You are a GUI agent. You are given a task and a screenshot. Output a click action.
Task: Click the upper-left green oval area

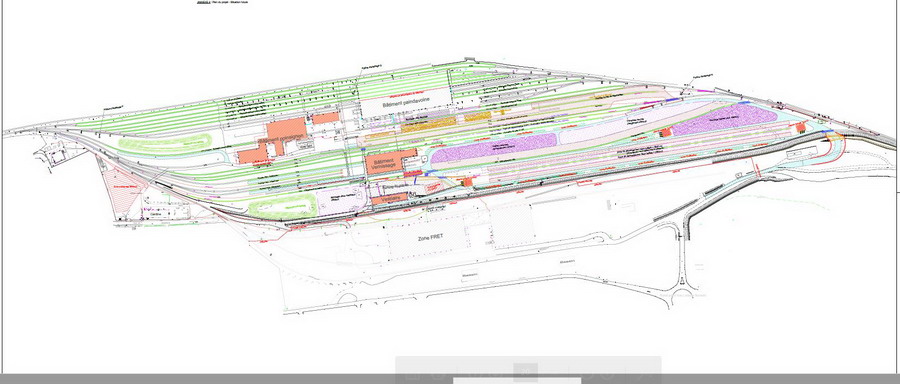(x=165, y=143)
